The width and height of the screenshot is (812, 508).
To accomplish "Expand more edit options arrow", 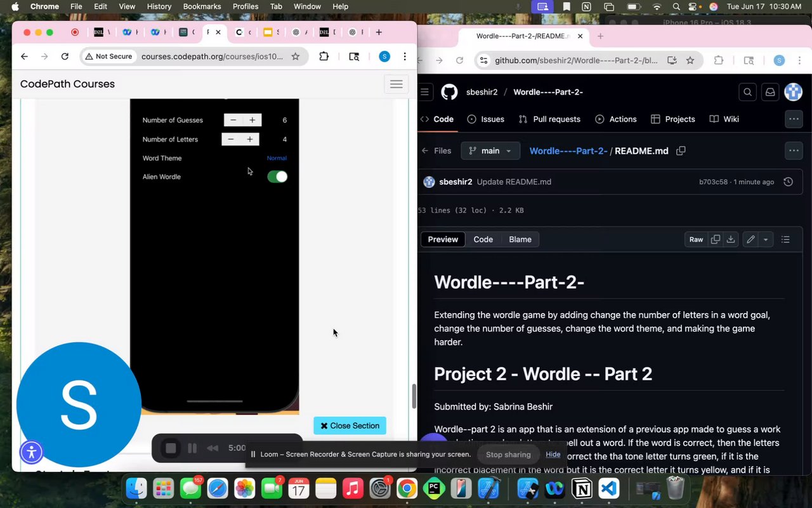I will point(766,239).
